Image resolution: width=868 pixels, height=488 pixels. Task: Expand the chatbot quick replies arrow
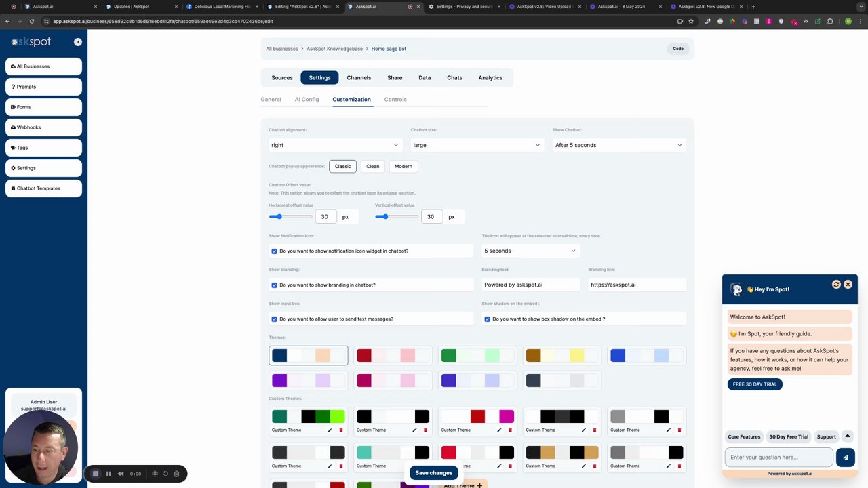847,436
